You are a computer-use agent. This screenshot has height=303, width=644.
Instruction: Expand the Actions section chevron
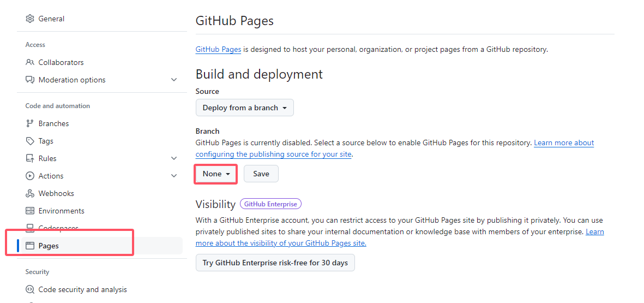click(x=174, y=176)
